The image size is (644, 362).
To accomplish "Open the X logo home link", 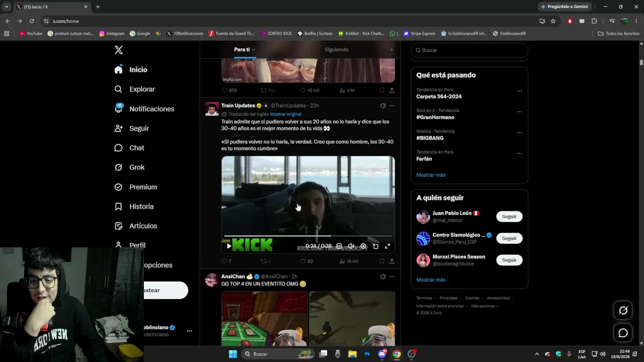I will pyautogui.click(x=118, y=50).
